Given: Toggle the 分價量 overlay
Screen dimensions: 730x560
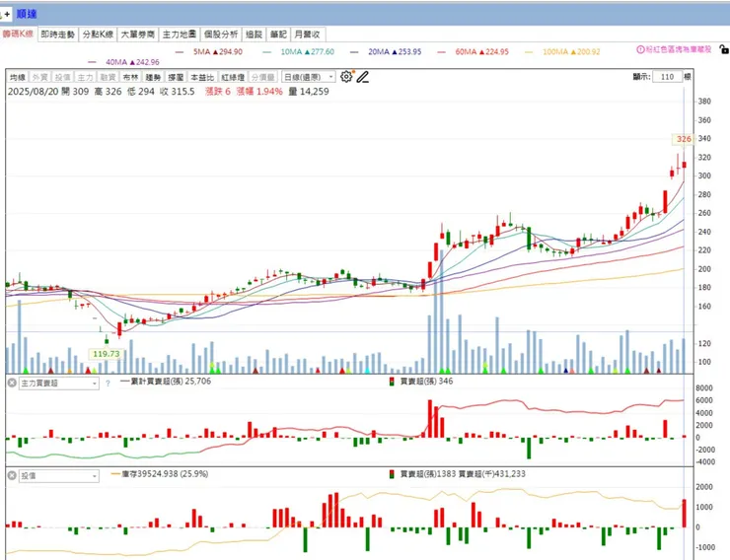Looking at the screenshot, I should 263,77.
